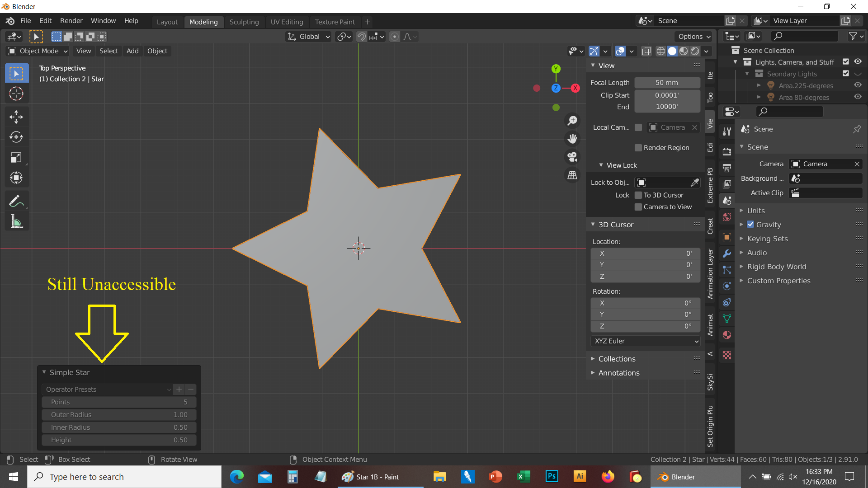Expand the Collections panel
Viewport: 868px width, 488px height.
click(x=617, y=359)
